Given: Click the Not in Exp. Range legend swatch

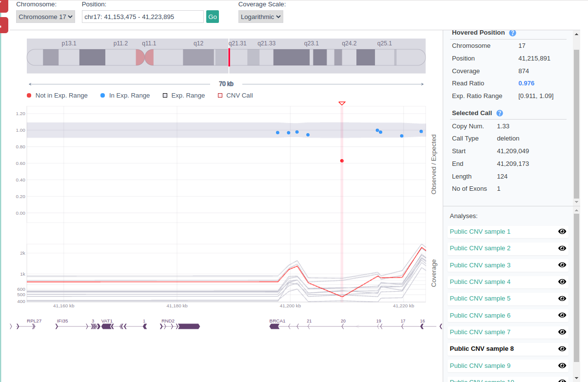Looking at the screenshot, I should tap(29, 96).
